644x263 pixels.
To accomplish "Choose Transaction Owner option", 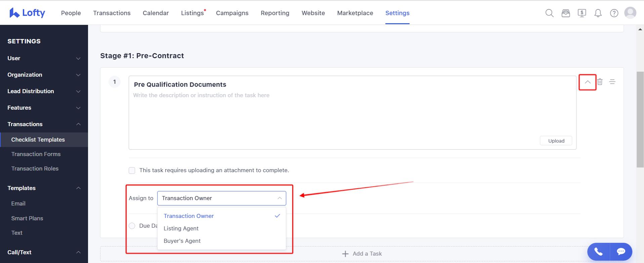I will tap(222, 216).
